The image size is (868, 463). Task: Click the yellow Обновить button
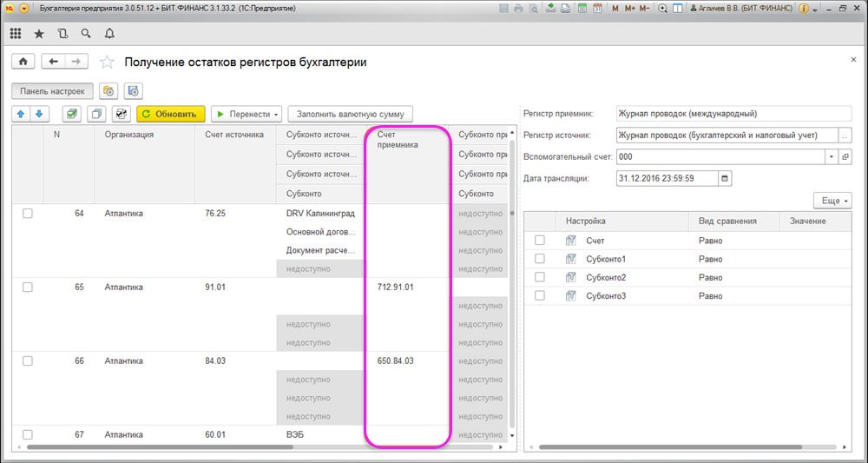click(171, 114)
